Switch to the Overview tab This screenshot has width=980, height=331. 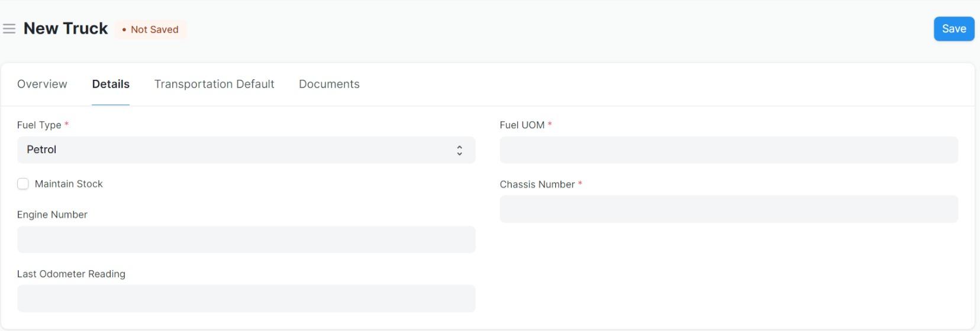42,84
